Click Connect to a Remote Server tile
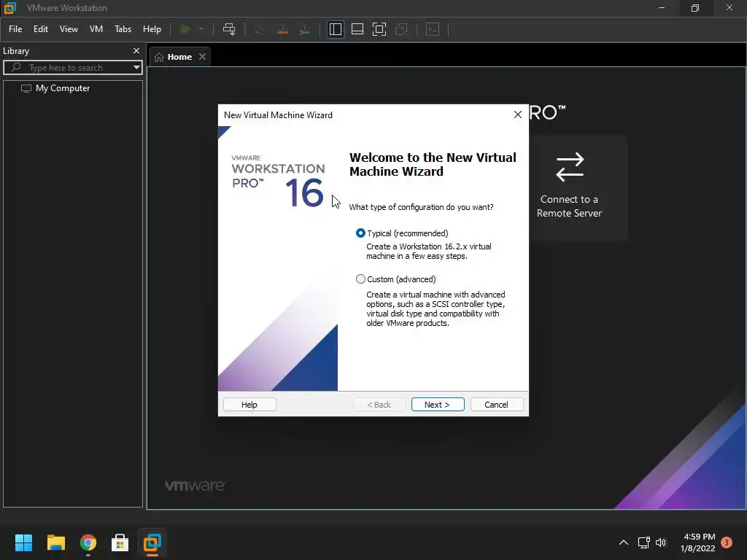 (569, 187)
